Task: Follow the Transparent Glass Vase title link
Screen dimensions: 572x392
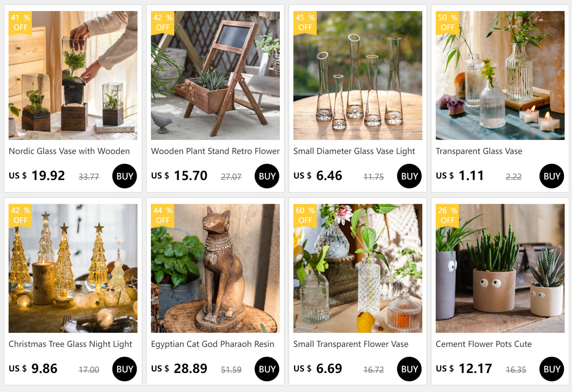Action: 479,151
